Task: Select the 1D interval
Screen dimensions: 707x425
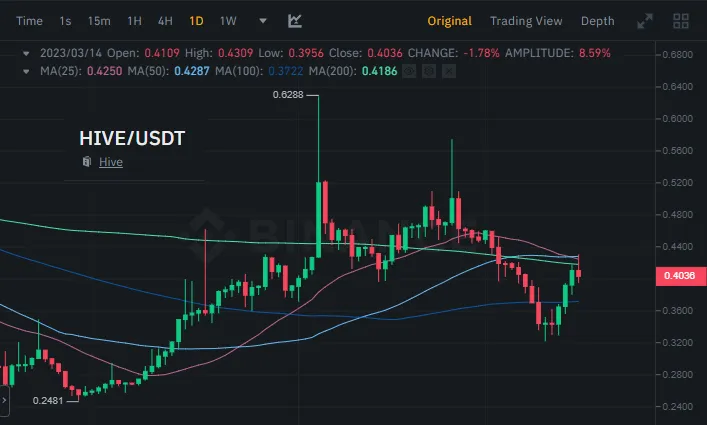Action: point(196,21)
